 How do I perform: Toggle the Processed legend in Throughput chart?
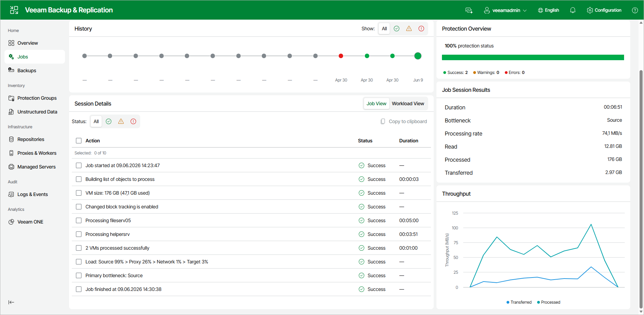[548, 302]
